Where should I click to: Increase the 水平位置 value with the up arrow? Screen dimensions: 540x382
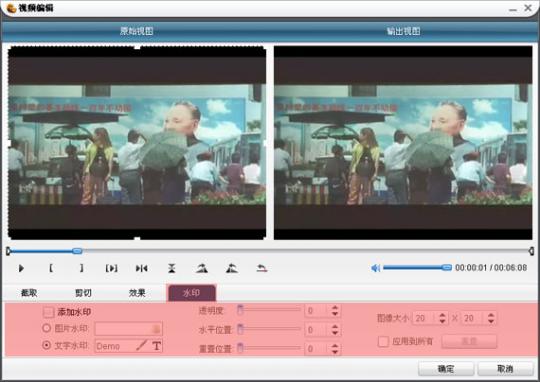tap(335, 327)
